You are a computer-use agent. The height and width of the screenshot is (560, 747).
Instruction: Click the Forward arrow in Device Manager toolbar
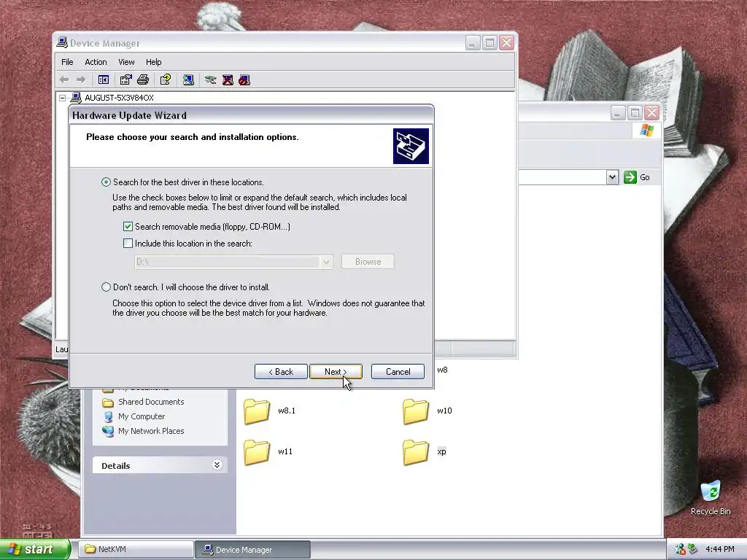[81, 79]
